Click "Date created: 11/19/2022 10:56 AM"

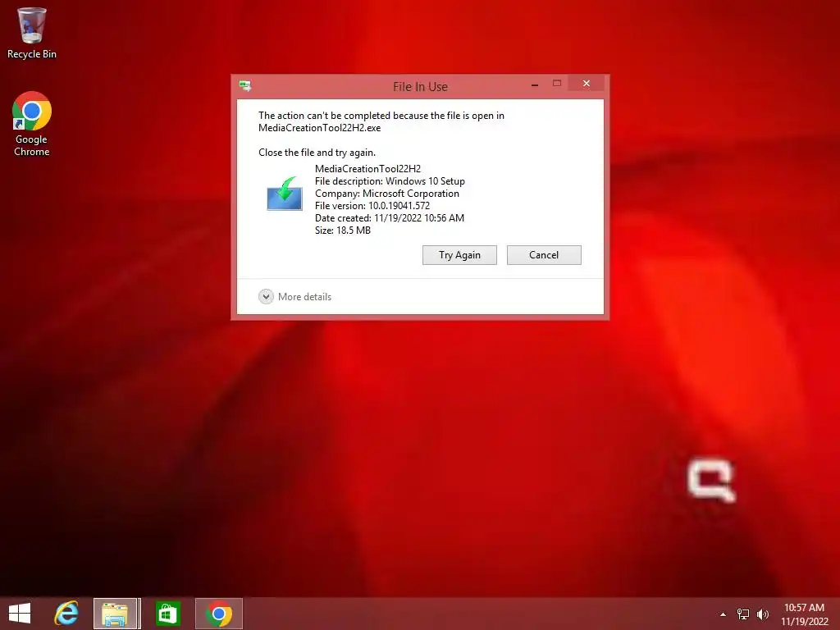pos(390,218)
